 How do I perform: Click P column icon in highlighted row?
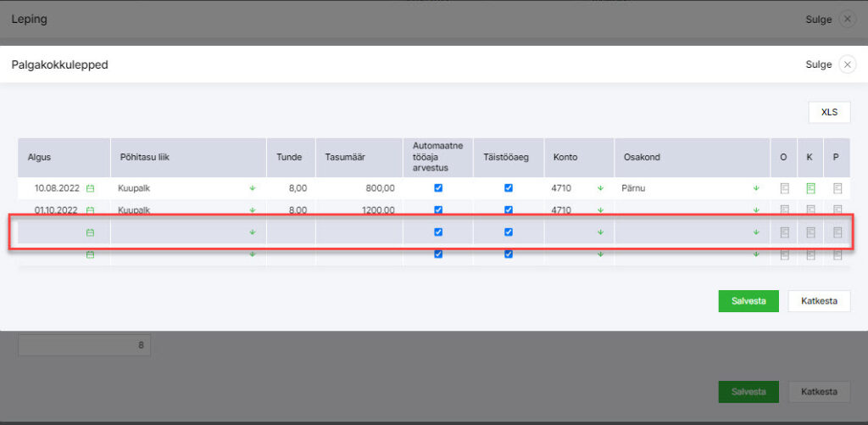[x=837, y=232]
